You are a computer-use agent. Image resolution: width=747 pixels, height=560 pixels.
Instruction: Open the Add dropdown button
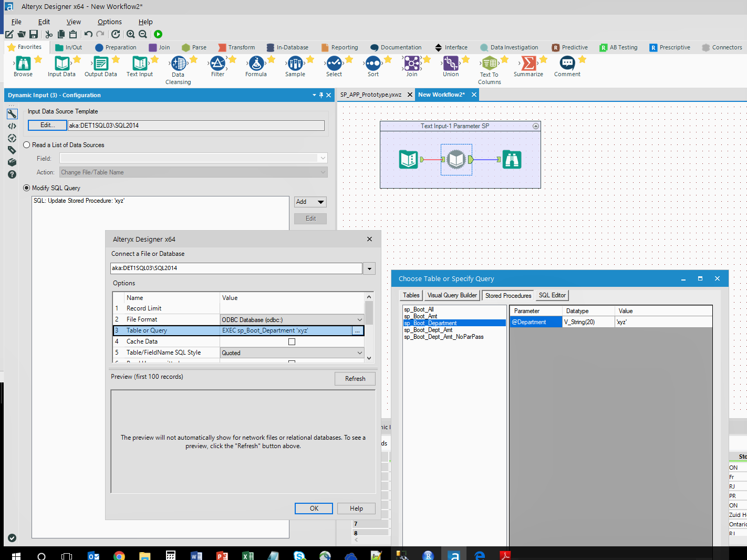[310, 202]
